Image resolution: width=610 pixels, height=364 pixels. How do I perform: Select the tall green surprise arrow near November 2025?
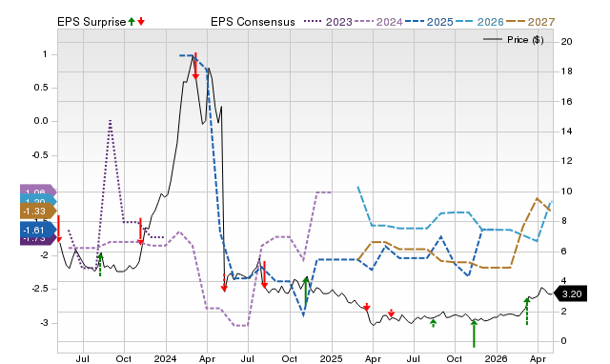474,334
